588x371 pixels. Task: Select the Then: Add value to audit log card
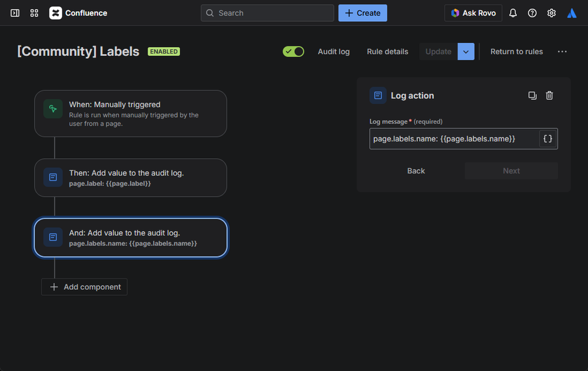tap(131, 178)
